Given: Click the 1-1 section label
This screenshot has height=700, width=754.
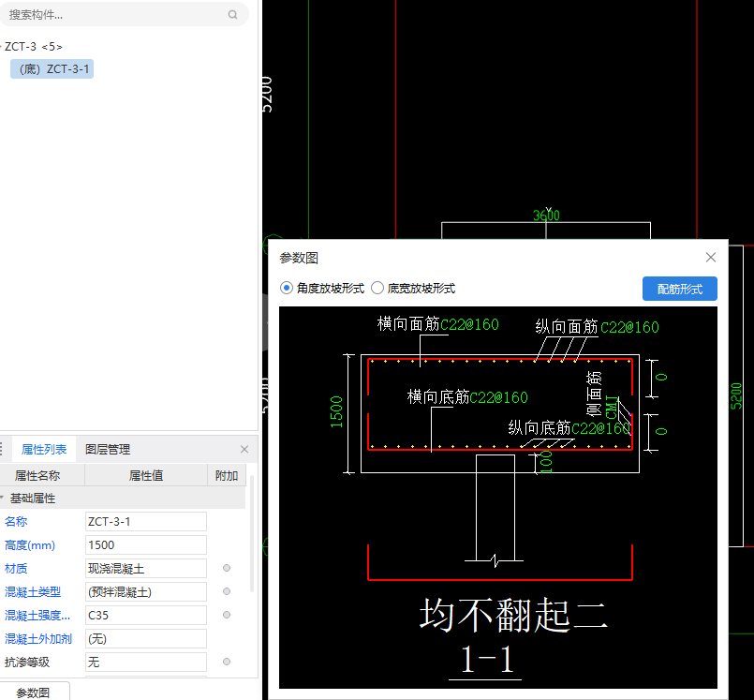Looking at the screenshot, I should (x=486, y=660).
